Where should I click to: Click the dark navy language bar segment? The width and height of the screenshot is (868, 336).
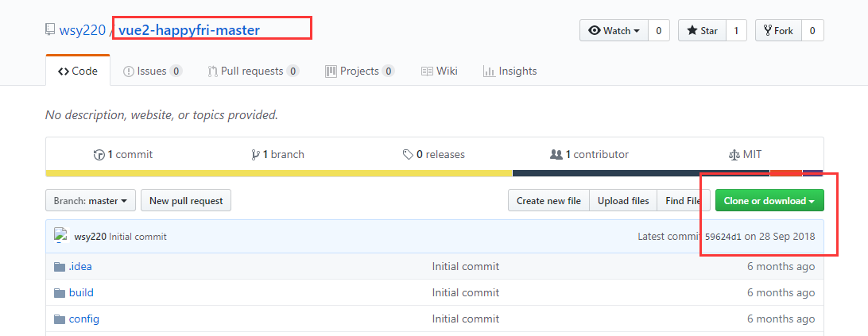pyautogui.click(x=641, y=173)
